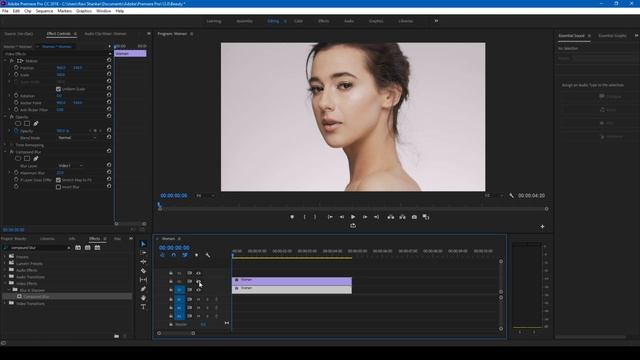
Task: Reset the Position parameter
Action: pos(109,67)
